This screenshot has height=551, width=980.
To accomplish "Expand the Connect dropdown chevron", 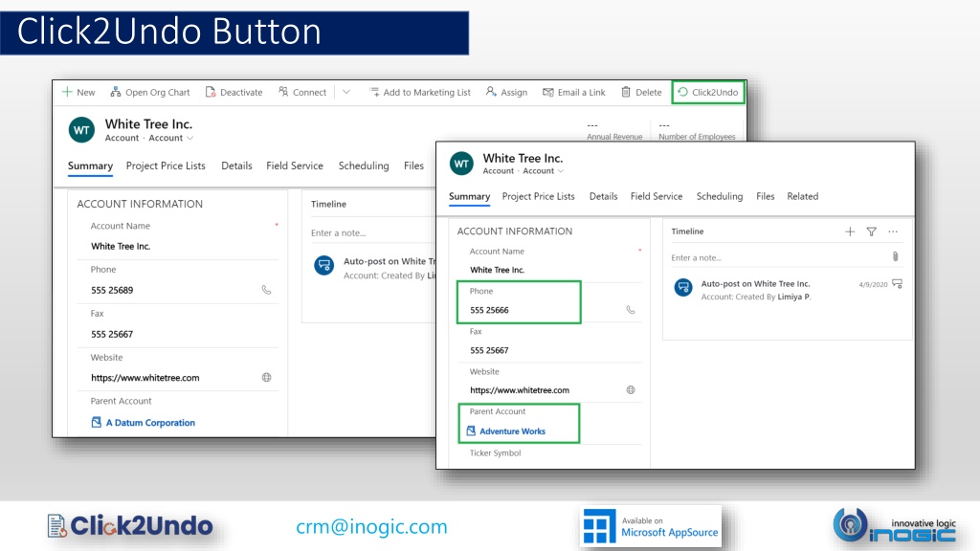I will coord(346,92).
